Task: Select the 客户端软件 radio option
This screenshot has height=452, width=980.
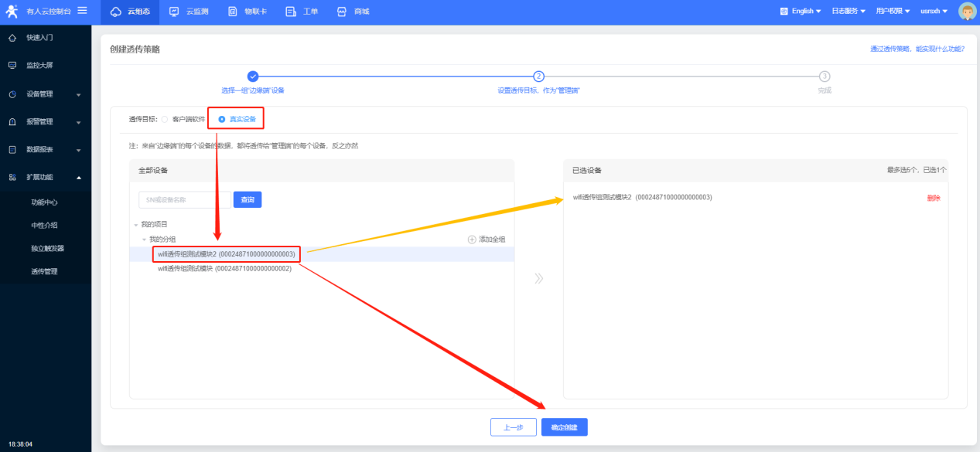Action: coord(165,119)
